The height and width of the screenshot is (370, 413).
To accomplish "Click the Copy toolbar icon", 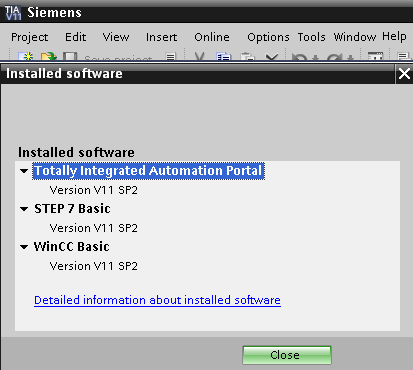I will click(x=223, y=56).
